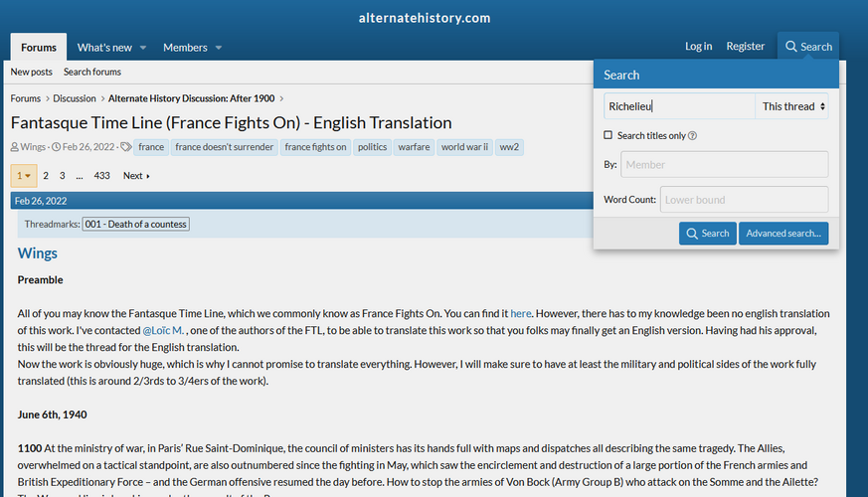The image size is (868, 497).
Task: Click the Search magnifier icon in header
Action: pyautogui.click(x=791, y=47)
